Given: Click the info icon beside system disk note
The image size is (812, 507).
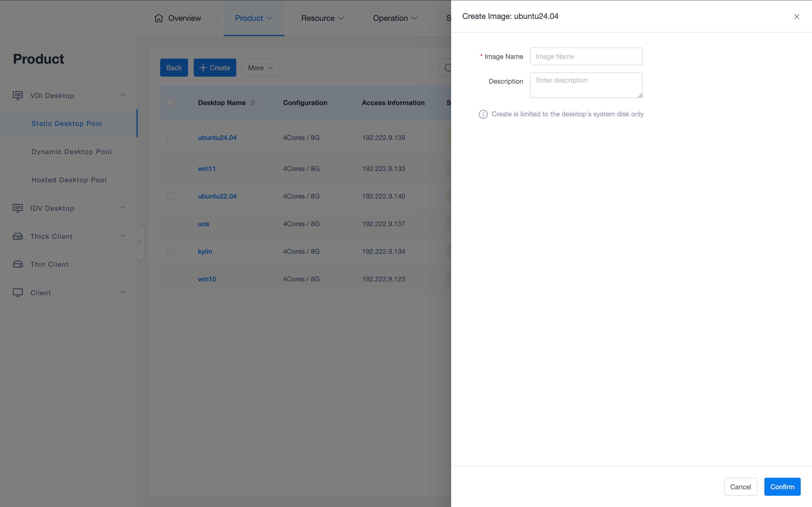Looking at the screenshot, I should click(483, 114).
